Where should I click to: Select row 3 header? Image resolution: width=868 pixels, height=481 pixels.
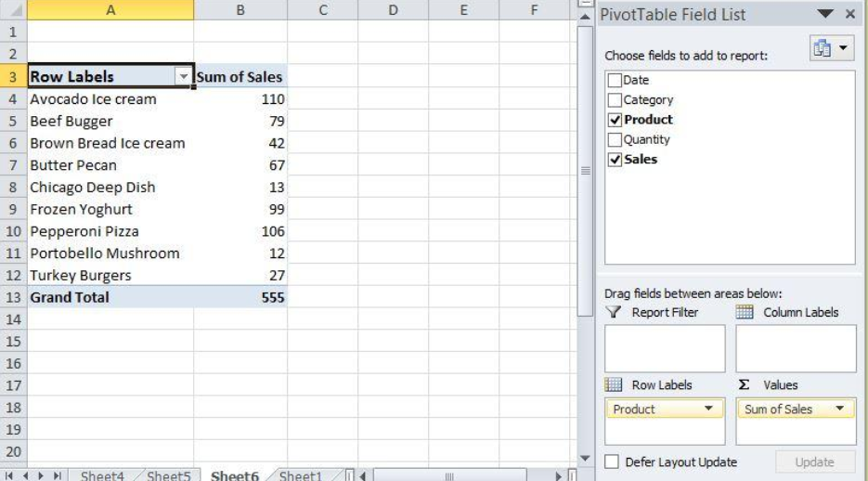[13, 77]
